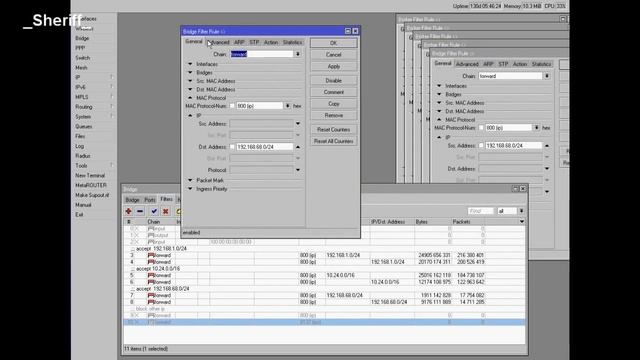Screen dimensions: 640x360
Task: Click the Disable button
Action: click(x=333, y=80)
